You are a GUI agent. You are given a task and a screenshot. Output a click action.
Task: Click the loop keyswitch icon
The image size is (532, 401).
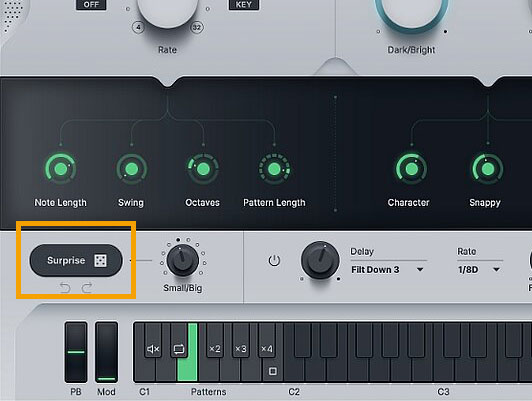tap(179, 349)
